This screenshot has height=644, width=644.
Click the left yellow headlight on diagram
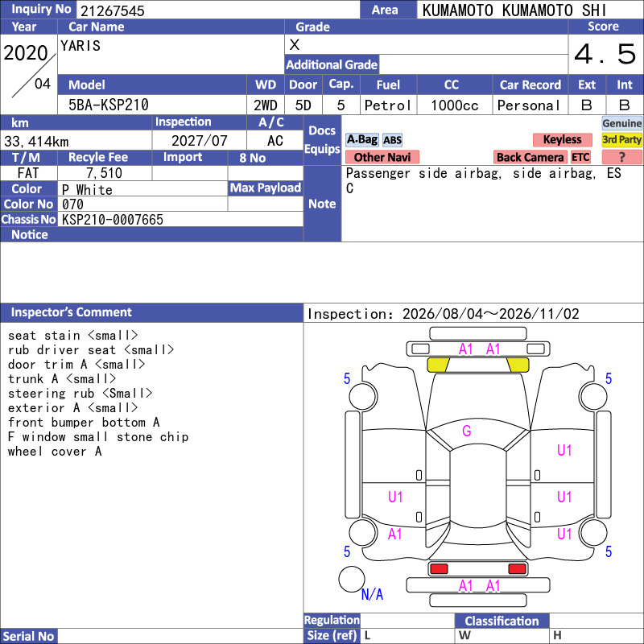pos(438,365)
